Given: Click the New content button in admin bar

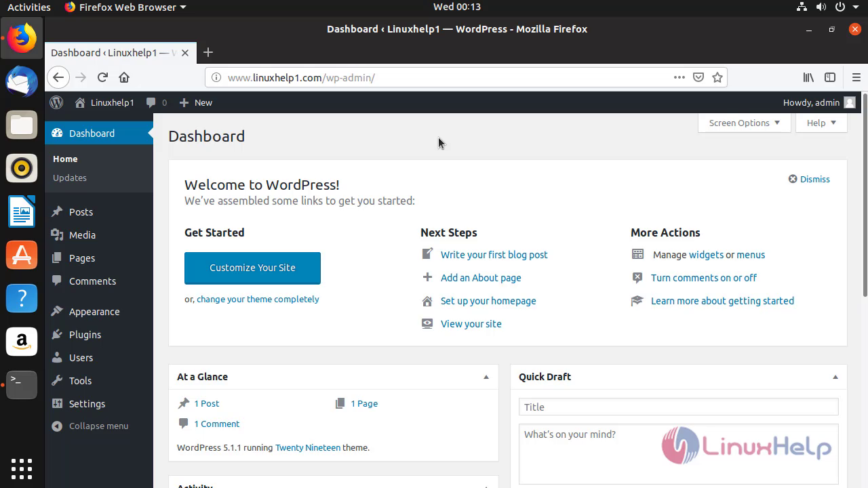Looking at the screenshot, I should (x=195, y=102).
